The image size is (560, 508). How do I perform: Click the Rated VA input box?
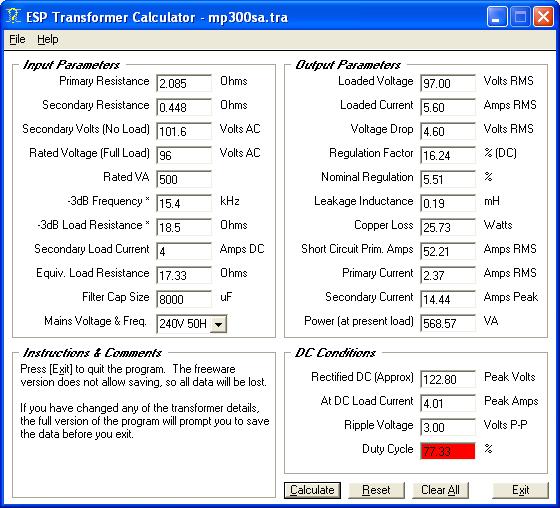(184, 179)
